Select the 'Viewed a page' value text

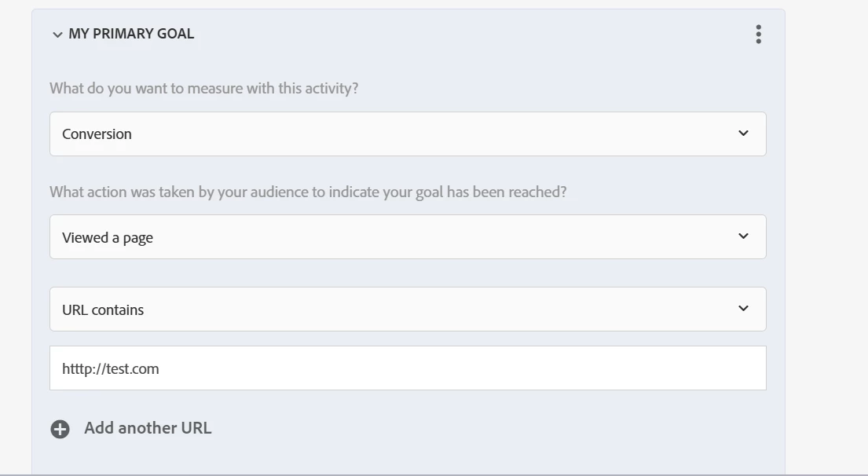point(108,237)
